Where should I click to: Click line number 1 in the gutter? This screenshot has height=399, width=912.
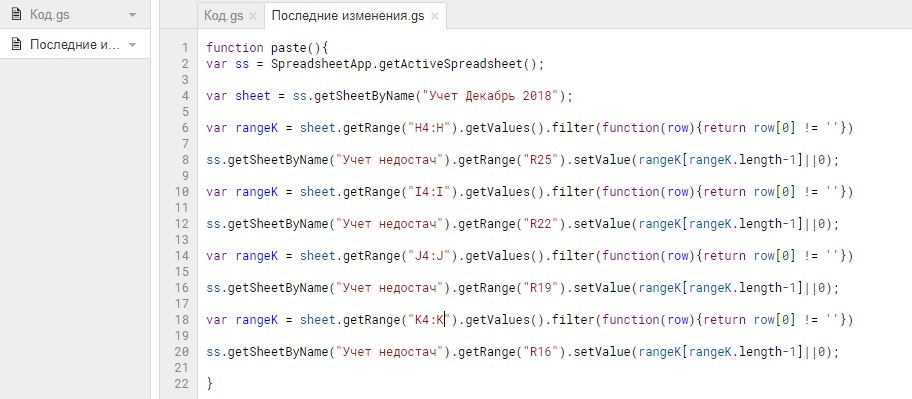[185, 48]
